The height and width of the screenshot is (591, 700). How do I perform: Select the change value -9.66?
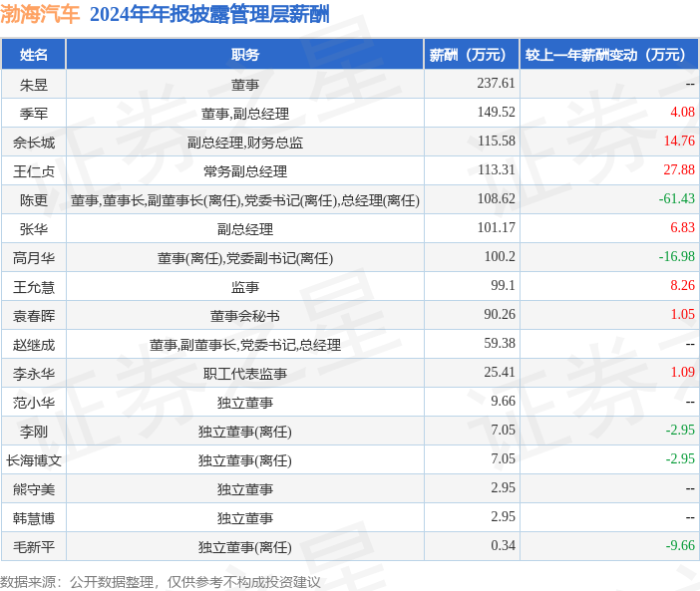click(680, 545)
